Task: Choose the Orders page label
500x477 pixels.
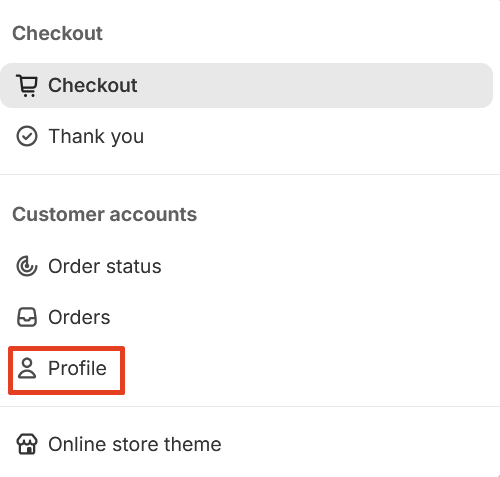Action: coord(79,317)
